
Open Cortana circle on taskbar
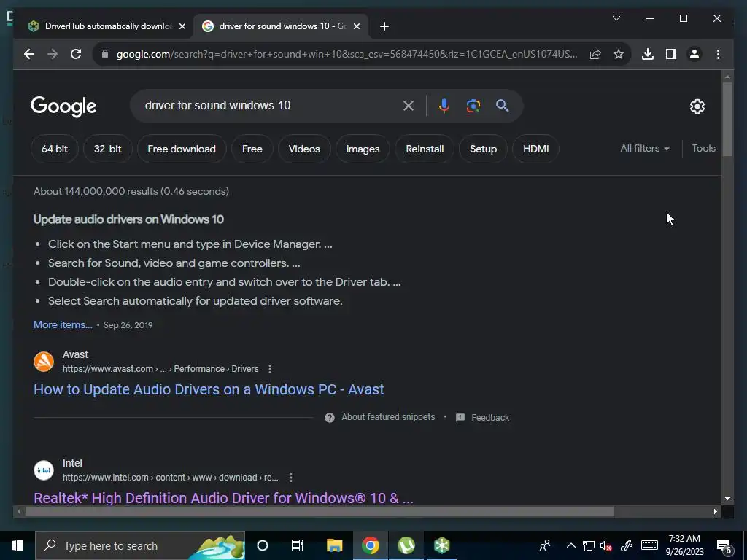click(x=263, y=545)
